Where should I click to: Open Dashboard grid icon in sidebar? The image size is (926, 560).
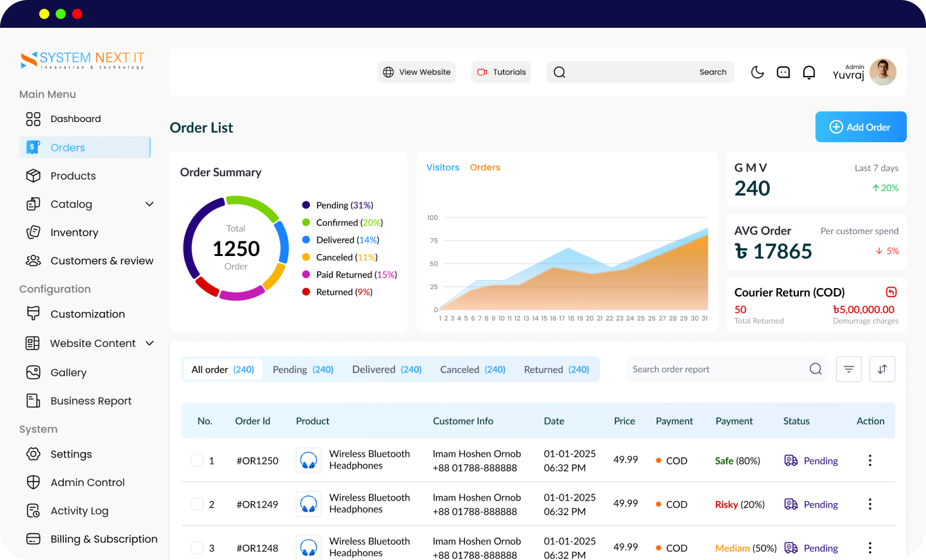33,119
